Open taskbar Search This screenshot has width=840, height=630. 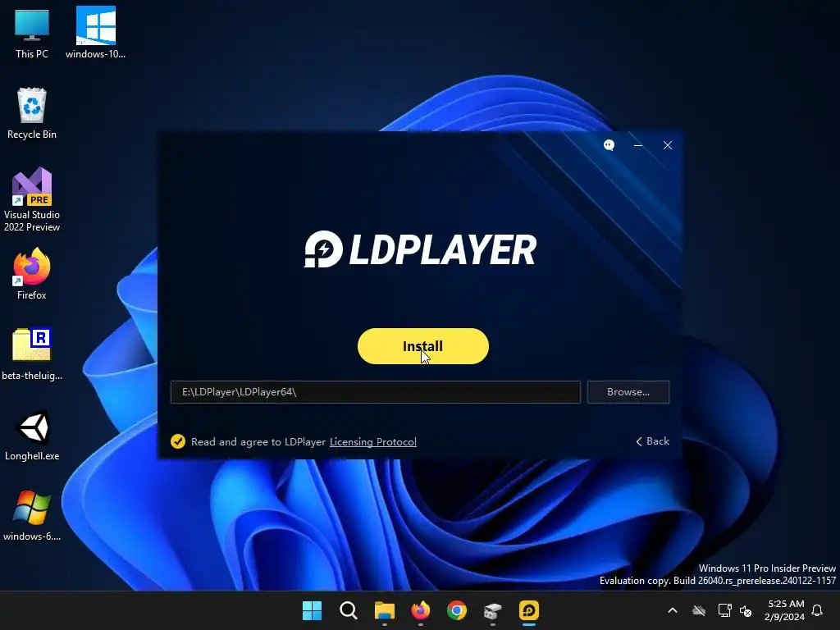[348, 610]
